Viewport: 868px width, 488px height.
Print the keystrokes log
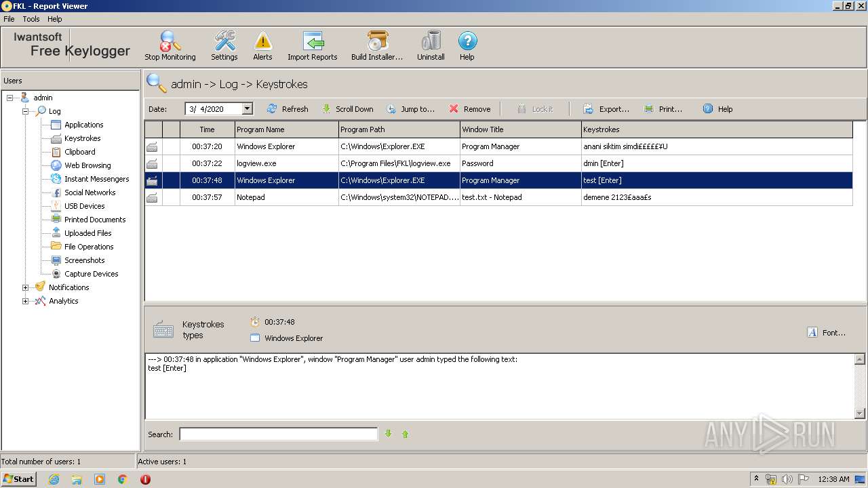click(663, 109)
